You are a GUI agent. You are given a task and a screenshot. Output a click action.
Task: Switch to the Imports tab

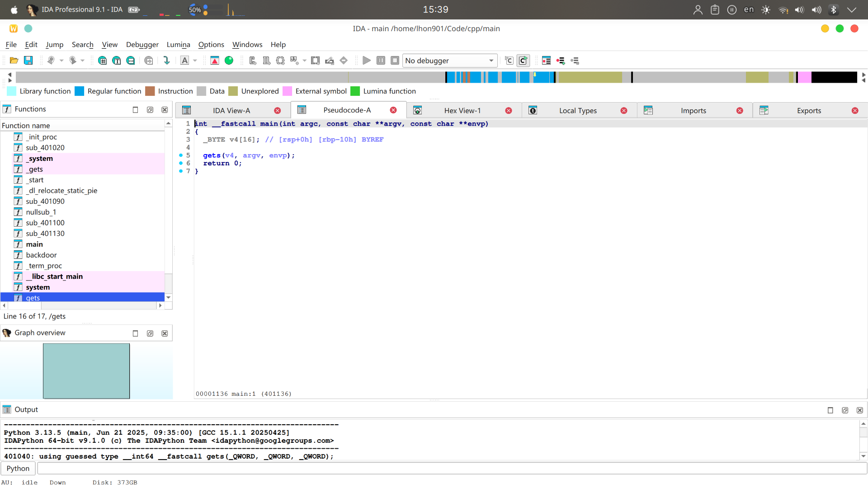point(693,111)
